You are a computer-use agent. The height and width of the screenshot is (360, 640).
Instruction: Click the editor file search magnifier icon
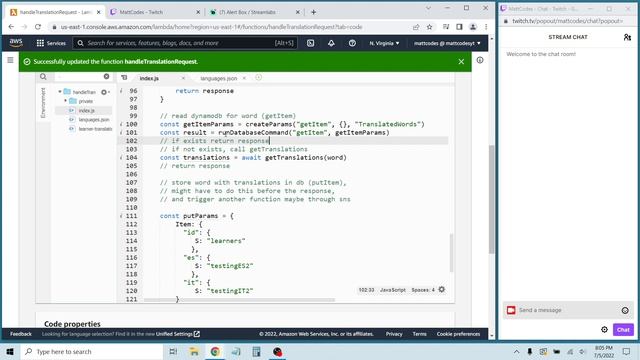coord(43,77)
